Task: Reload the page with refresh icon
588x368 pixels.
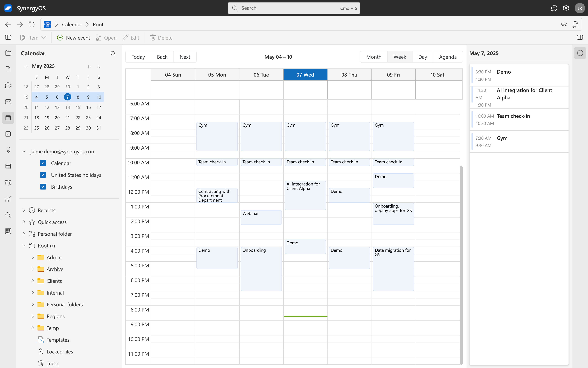Action: click(32, 24)
